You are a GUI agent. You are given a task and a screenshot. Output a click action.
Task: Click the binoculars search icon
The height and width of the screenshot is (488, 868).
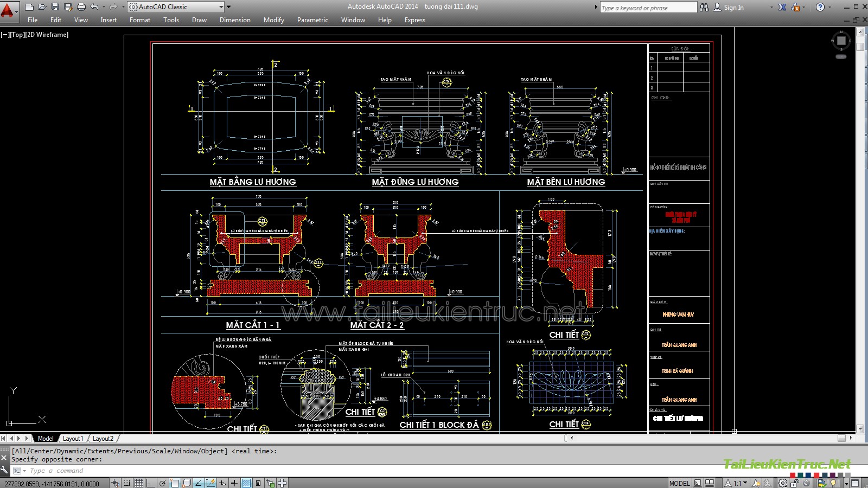pos(704,7)
